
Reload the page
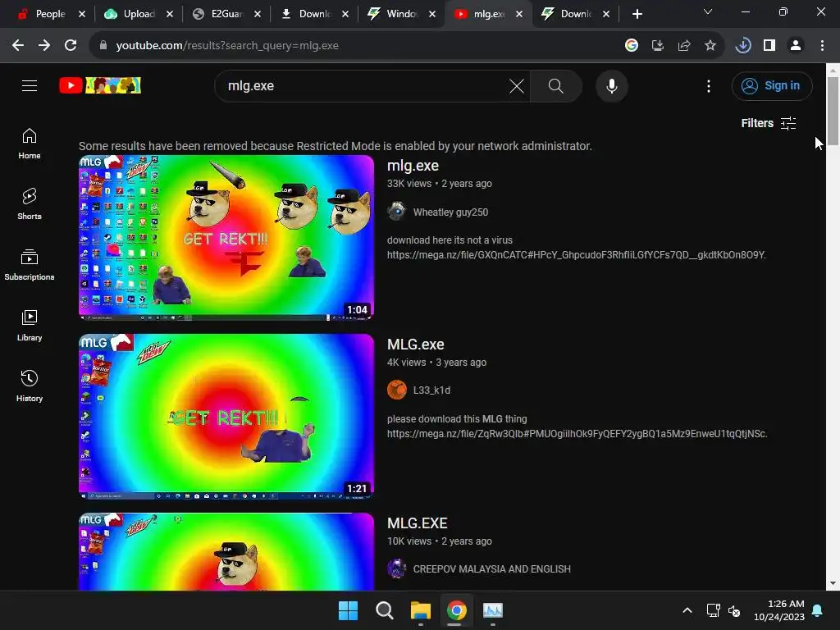(71, 46)
